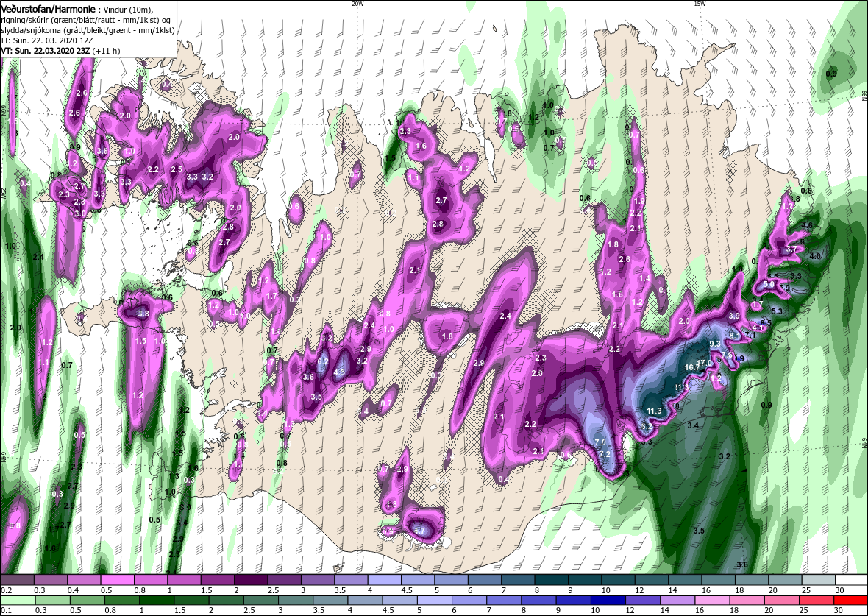
Task: Click the '8.5' value near east coast
Action: pyautogui.click(x=766, y=323)
